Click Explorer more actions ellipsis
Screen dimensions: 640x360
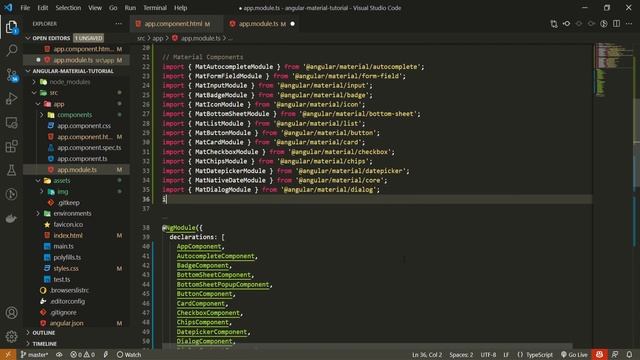pyautogui.click(x=118, y=24)
